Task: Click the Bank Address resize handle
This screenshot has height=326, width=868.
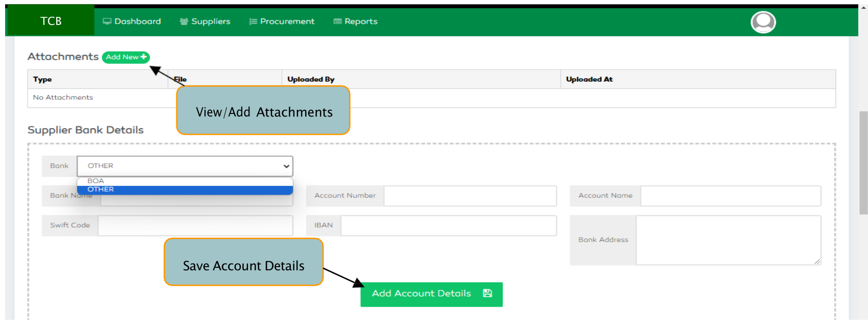Action: [817, 262]
